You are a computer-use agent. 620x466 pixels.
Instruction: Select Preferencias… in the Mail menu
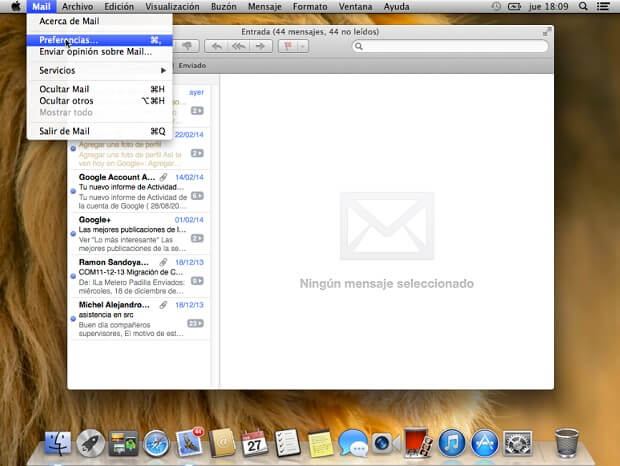[x=100, y=40]
